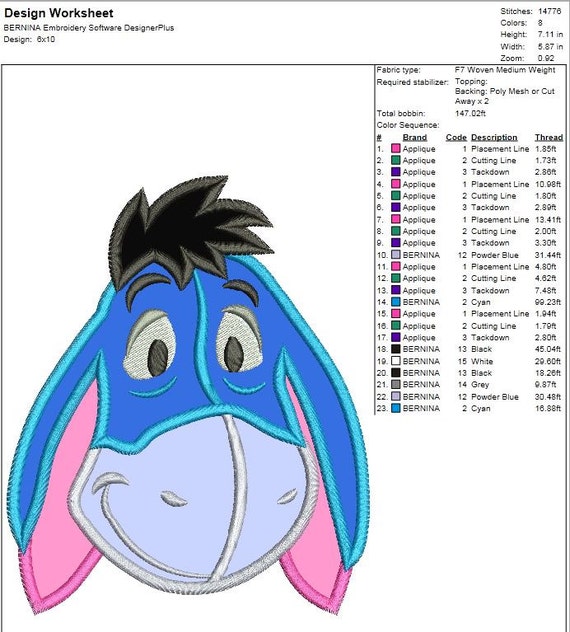Select the Stitches value 14776
The width and height of the screenshot is (570, 632).
[549, 11]
